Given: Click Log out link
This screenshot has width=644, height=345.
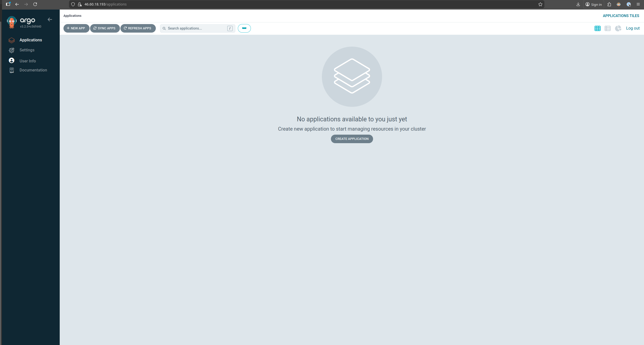Looking at the screenshot, I should point(632,28).
